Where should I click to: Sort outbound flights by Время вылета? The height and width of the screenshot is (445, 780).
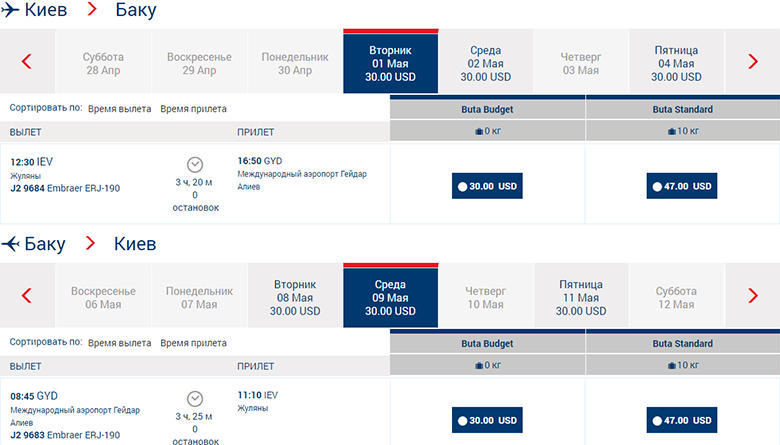coord(120,109)
